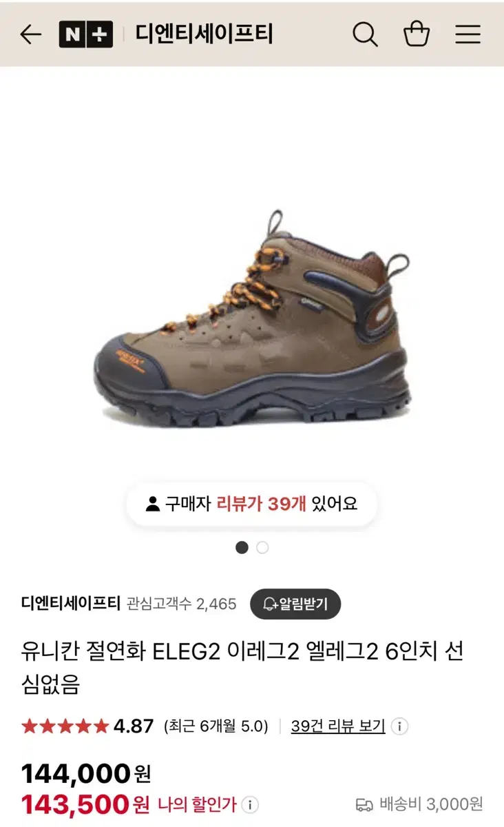Open search with the magnifier icon
504x827 pixels.
click(x=365, y=34)
